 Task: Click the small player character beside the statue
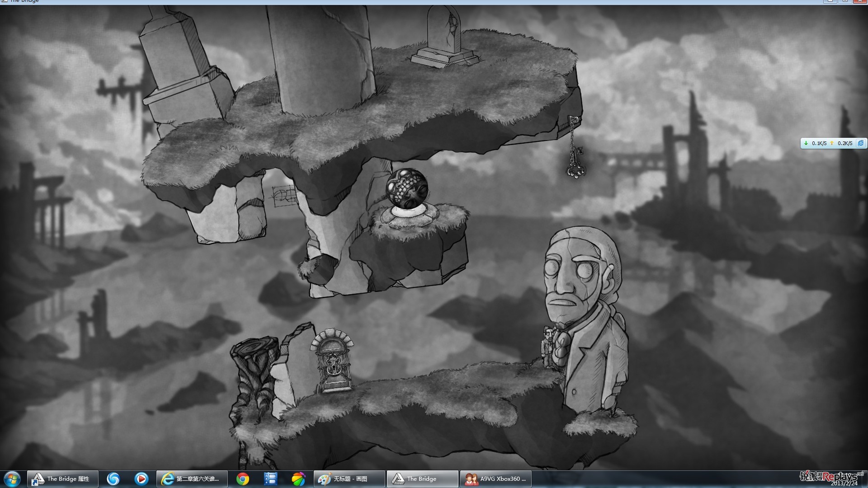tap(547, 347)
